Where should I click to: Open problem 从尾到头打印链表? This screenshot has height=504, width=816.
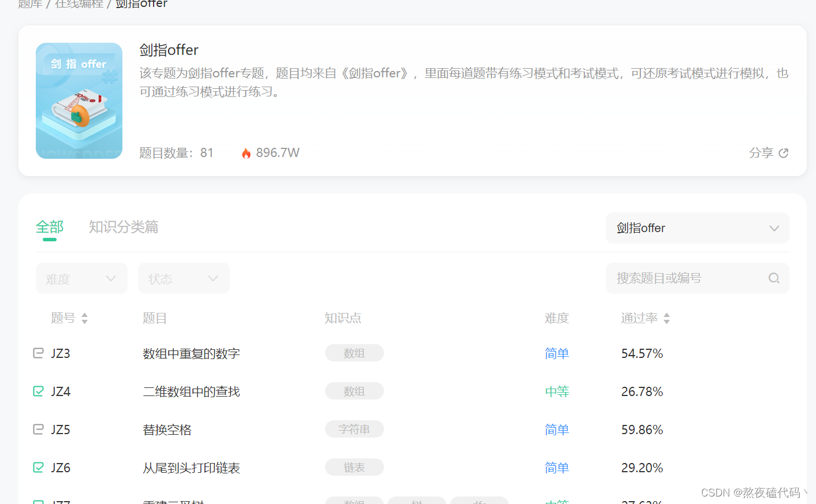tap(191, 468)
